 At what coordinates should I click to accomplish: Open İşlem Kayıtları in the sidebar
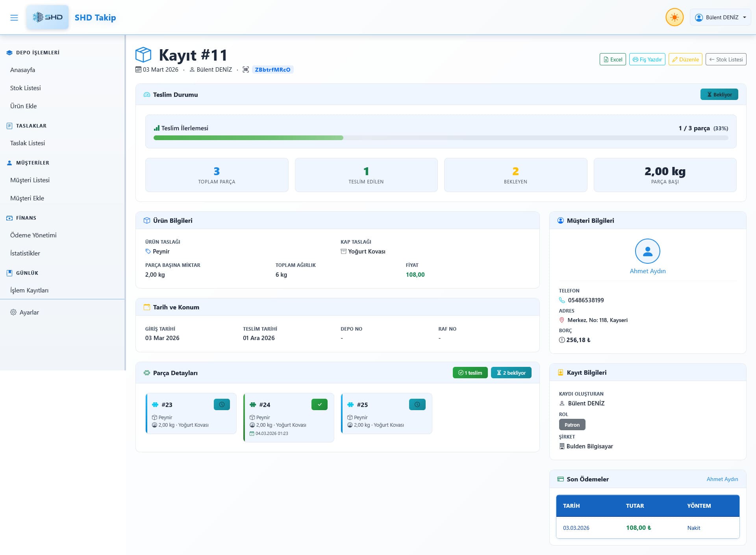[30, 290]
